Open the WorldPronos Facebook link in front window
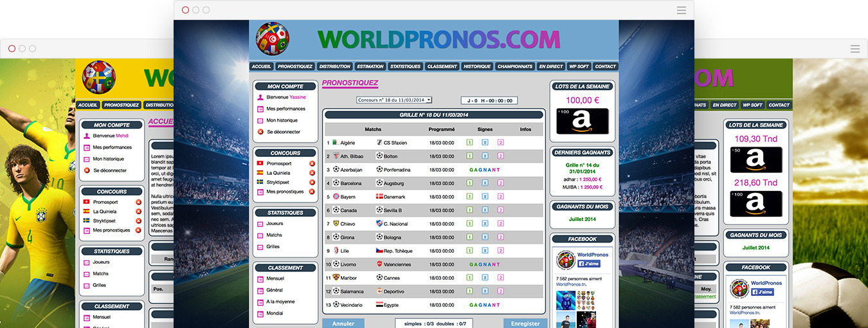868x328 pixels. [592, 255]
